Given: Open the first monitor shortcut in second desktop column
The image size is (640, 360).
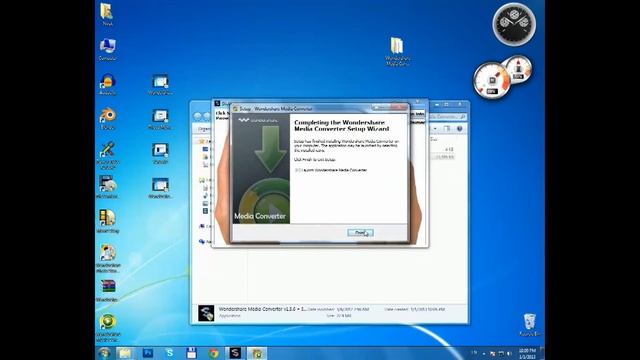Looking at the screenshot, I should tap(160, 84).
